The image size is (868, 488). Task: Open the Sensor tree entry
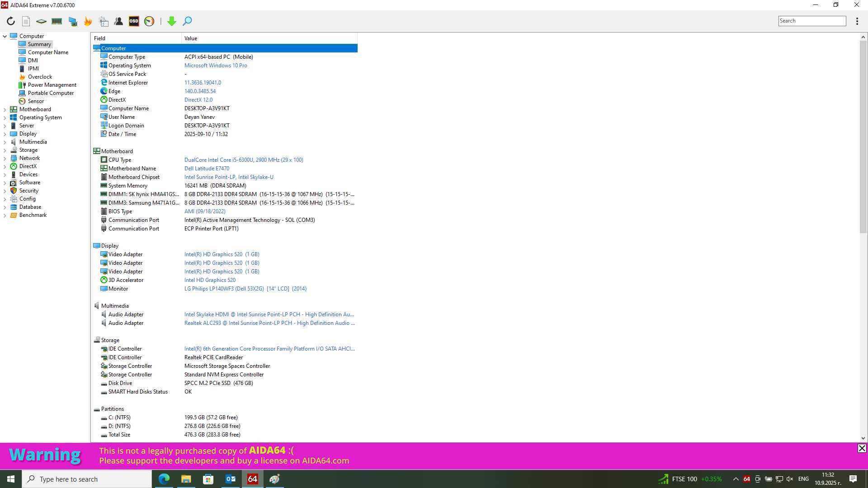pyautogui.click(x=36, y=101)
